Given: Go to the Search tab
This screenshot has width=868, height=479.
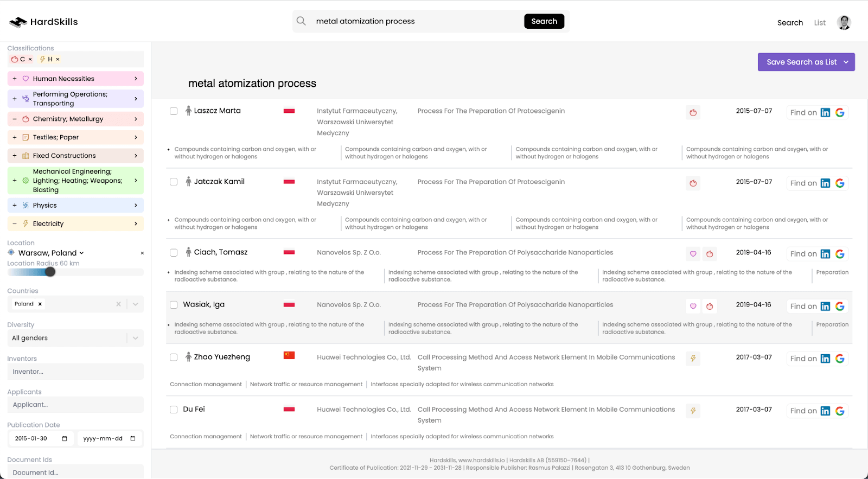Looking at the screenshot, I should [790, 23].
